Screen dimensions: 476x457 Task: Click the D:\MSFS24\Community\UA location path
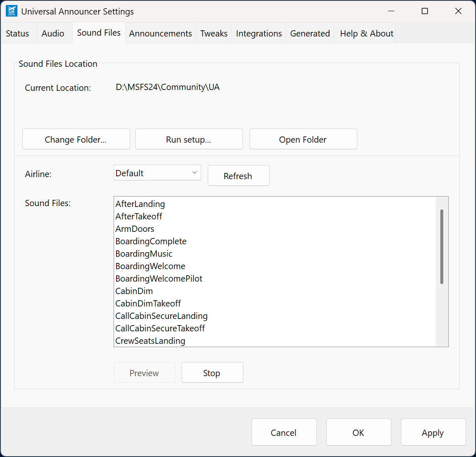[168, 87]
